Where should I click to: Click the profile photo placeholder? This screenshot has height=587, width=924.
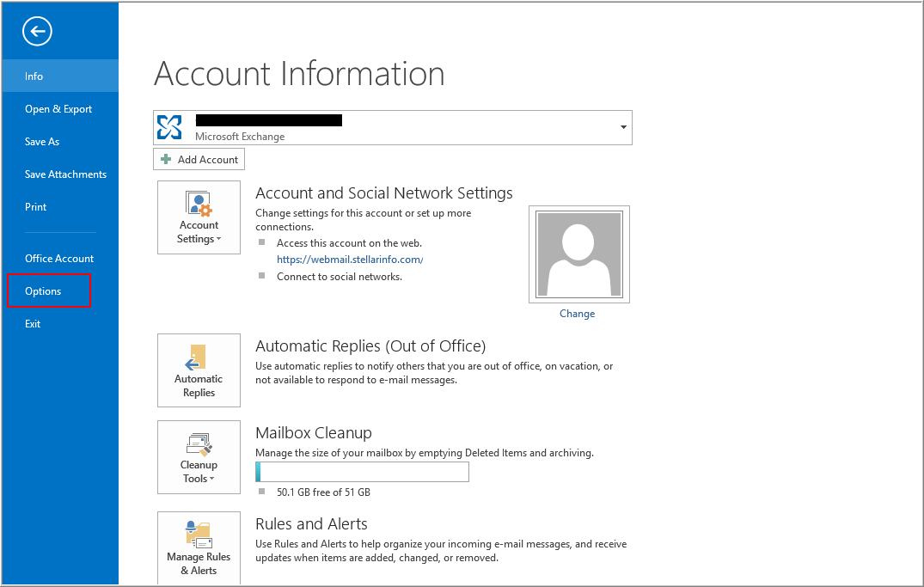[x=578, y=254]
